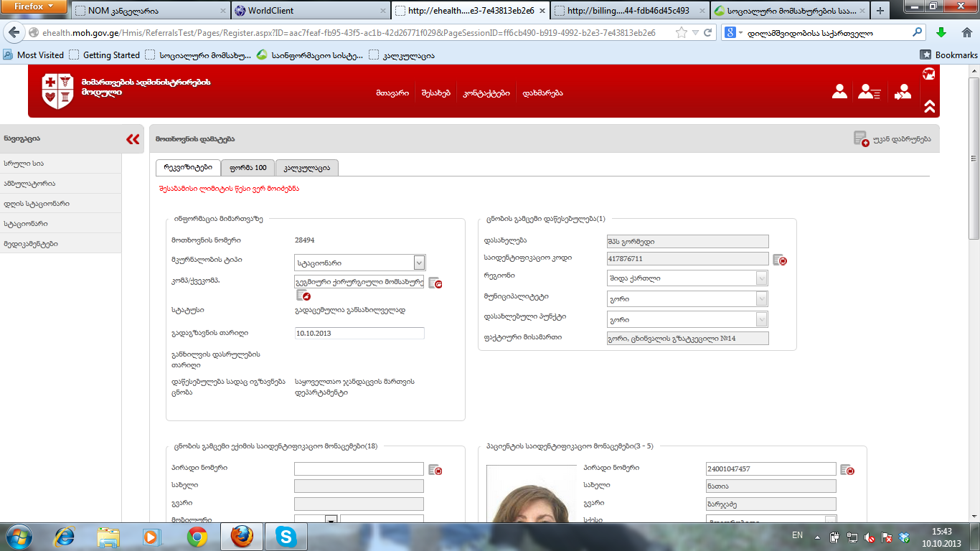980x551 pixels.
Task: Expand the რეგიონი dropdown showing შიდა ქართლი
Action: tap(761, 278)
